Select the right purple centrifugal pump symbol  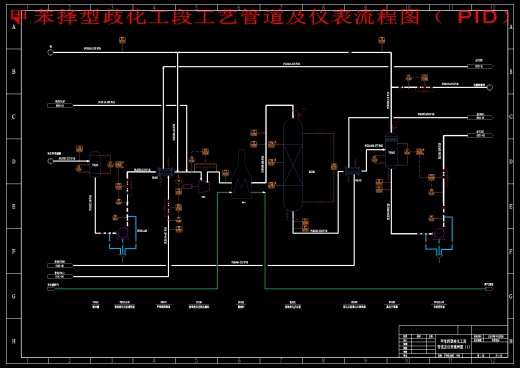click(x=438, y=233)
